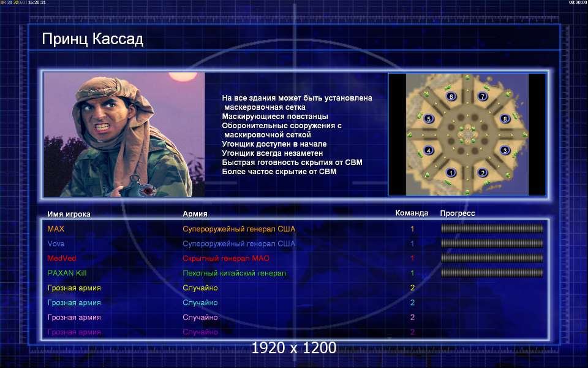Click the yellow "Грозная армия" player name
The image size is (588, 368).
pyautogui.click(x=74, y=288)
